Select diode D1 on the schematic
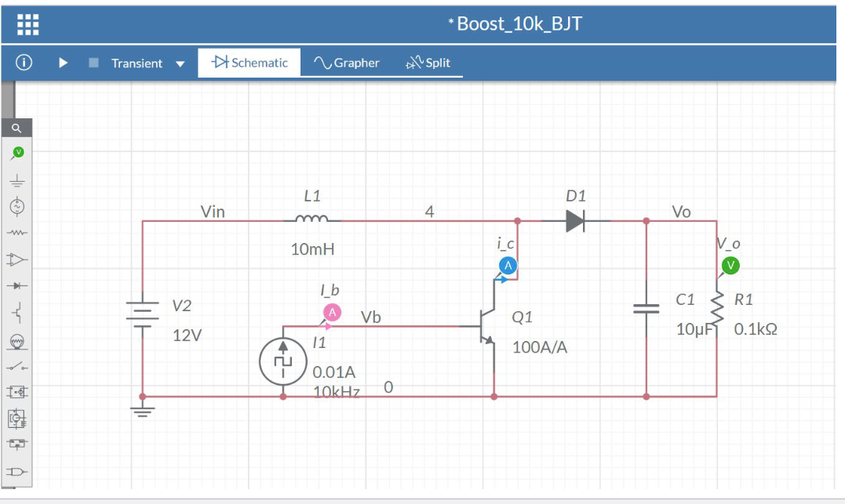The image size is (845, 504). pos(576,221)
